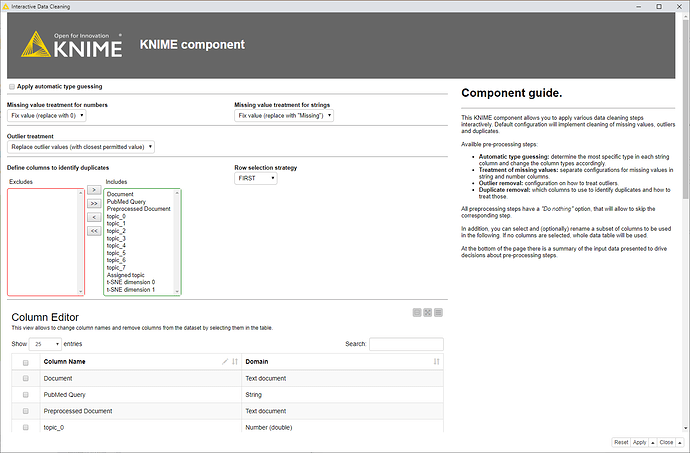Minimize the Interactive Data Cleaning window
The image size is (690, 453).
tap(639, 6)
